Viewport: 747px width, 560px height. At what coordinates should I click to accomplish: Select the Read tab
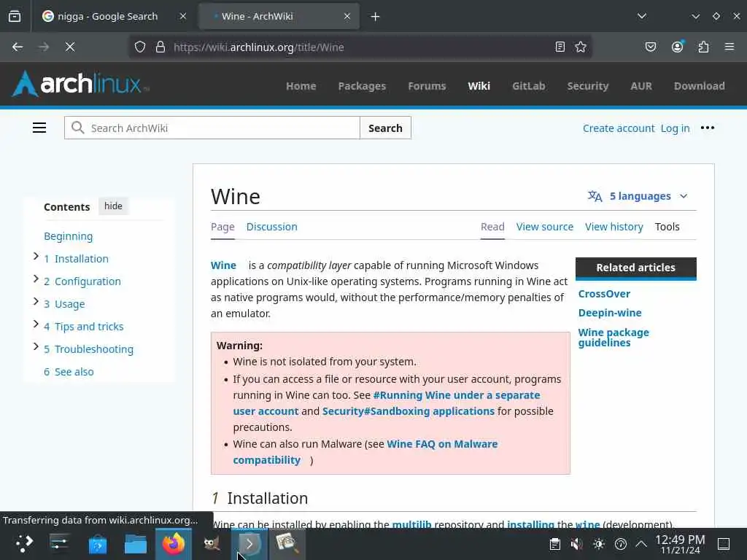point(492,227)
